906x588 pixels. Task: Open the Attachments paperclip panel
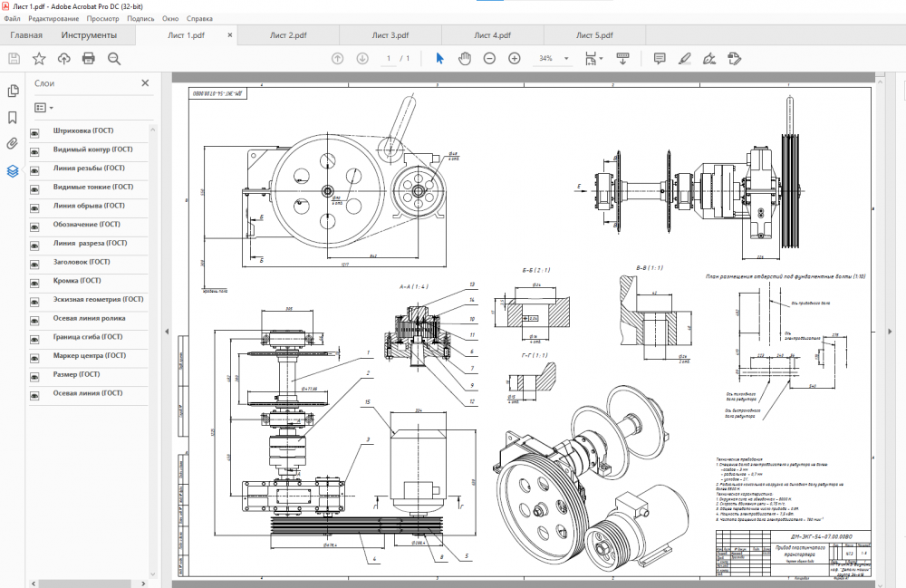[13, 143]
